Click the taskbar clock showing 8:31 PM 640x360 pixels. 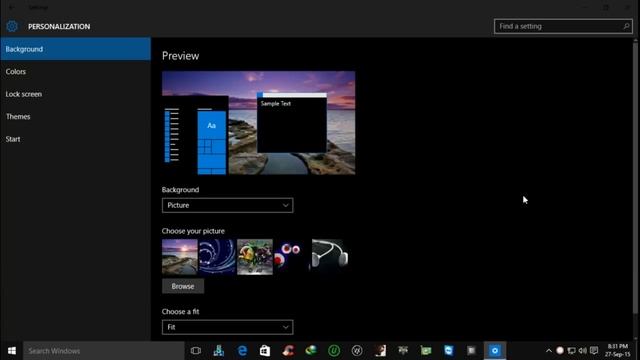click(618, 351)
